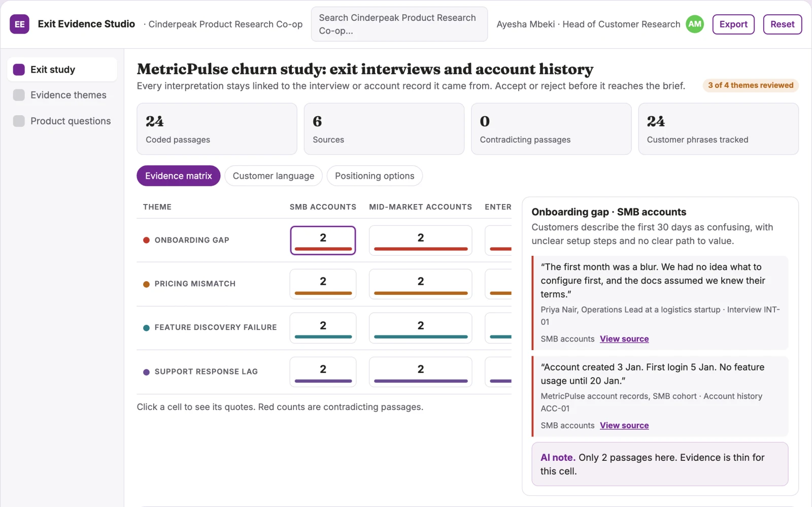Viewport: 812px width, 507px height.
Task: Focus the Search Cinderpeak Product Research field
Action: [399, 24]
